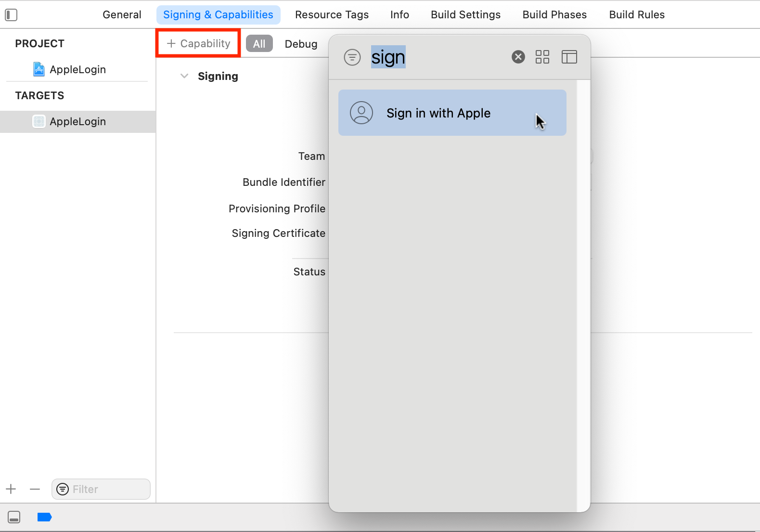Click the PROJECT section header
The height and width of the screenshot is (532, 760).
(x=40, y=43)
